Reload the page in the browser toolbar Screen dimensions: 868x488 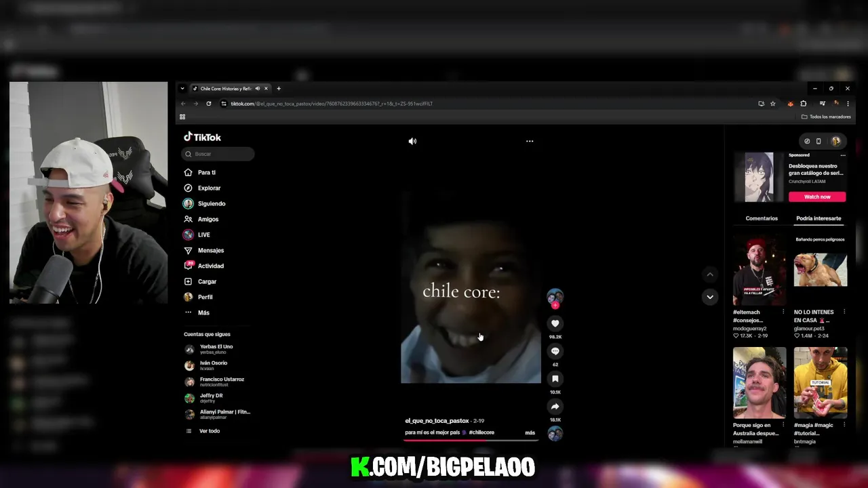pos(208,104)
